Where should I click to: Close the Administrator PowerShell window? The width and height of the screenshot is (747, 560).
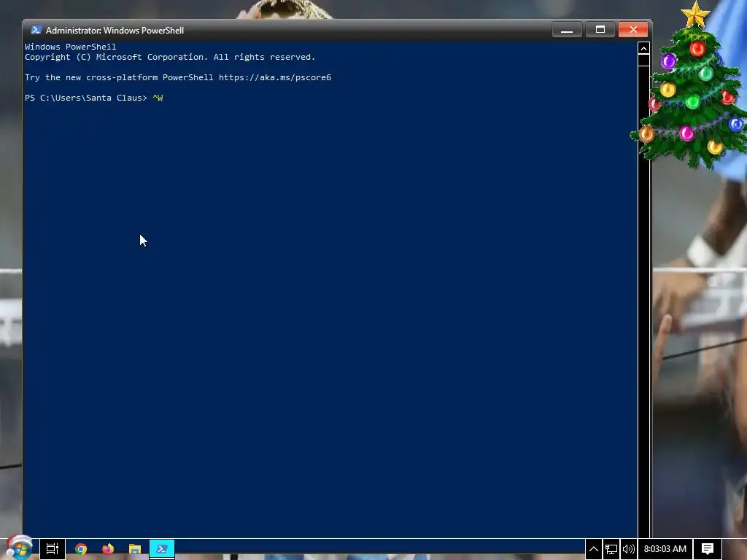click(x=633, y=29)
